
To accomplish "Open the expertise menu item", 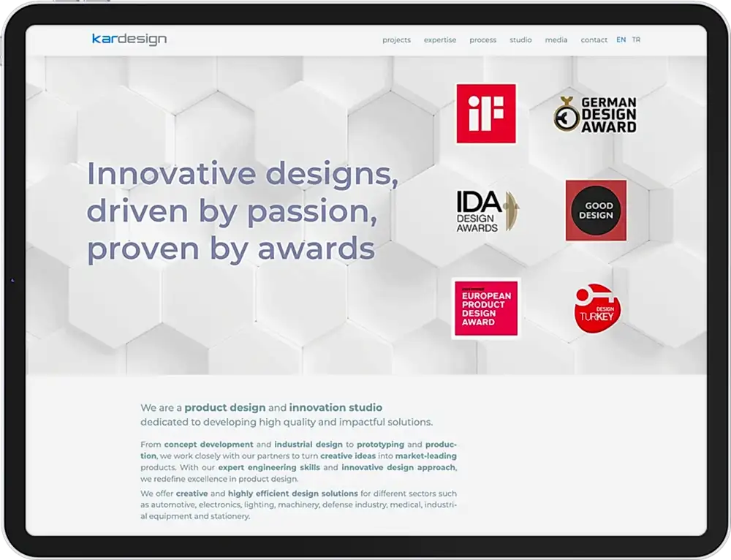I will pos(439,40).
